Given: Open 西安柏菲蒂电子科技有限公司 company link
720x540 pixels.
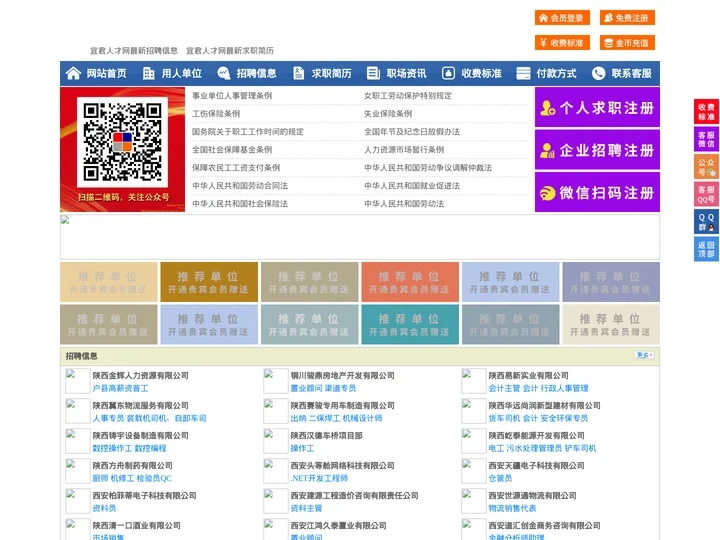Looking at the screenshot, I should (x=145, y=495).
